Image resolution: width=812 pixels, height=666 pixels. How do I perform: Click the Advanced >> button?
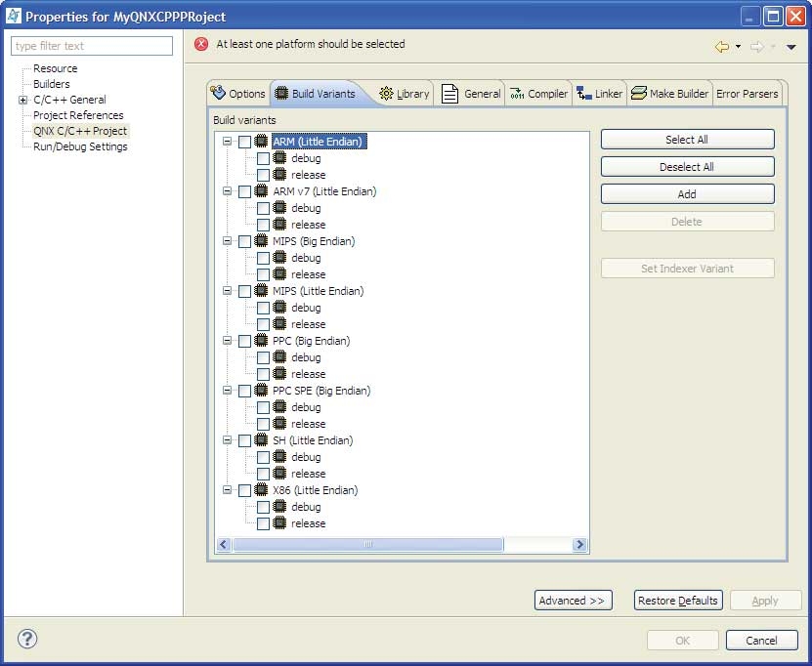pyautogui.click(x=573, y=601)
